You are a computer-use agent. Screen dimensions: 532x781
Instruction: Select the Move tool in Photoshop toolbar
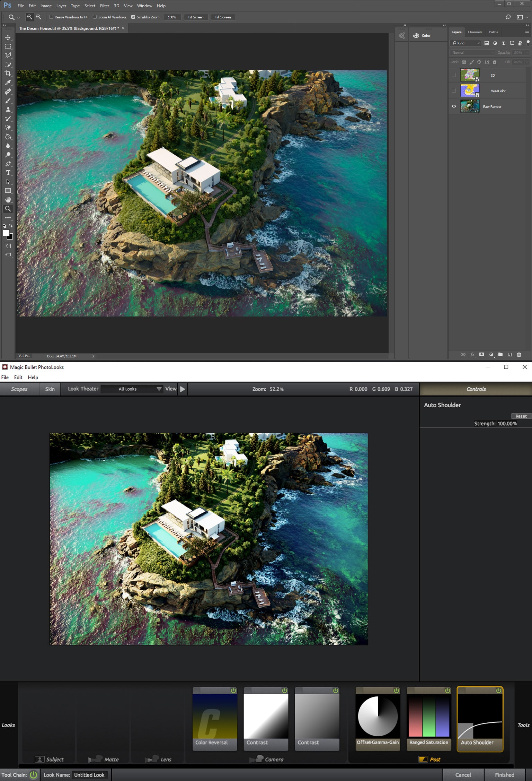(x=8, y=37)
